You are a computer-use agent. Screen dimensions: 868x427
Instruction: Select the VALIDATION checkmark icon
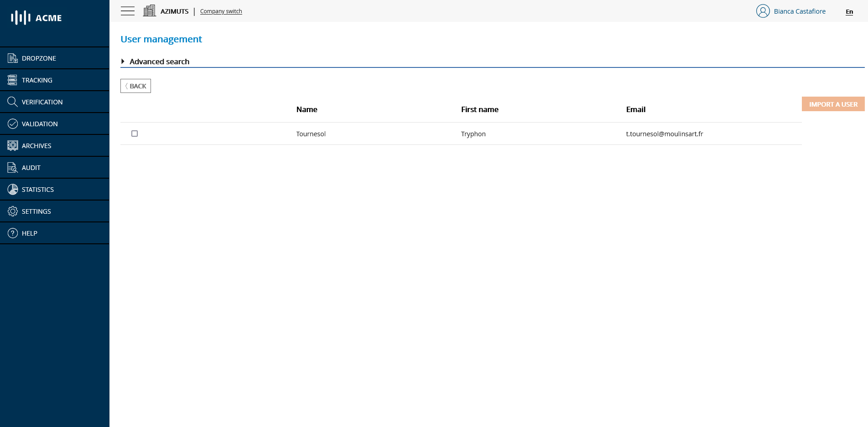click(x=12, y=123)
